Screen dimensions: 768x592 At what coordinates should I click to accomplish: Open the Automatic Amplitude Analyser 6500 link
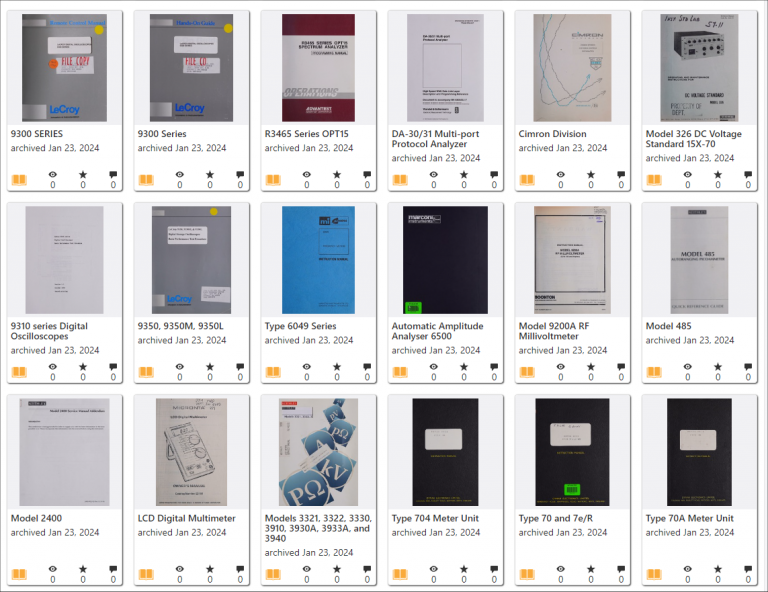[x=437, y=331]
